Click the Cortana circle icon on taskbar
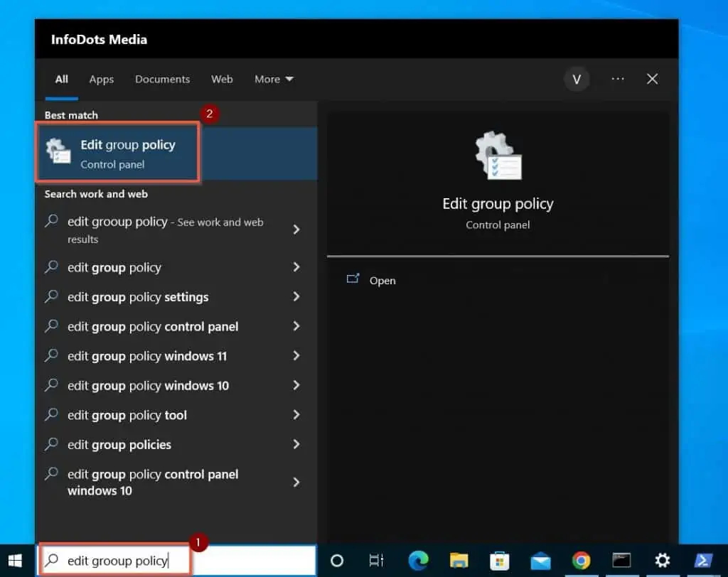This screenshot has width=728, height=577. (x=337, y=561)
